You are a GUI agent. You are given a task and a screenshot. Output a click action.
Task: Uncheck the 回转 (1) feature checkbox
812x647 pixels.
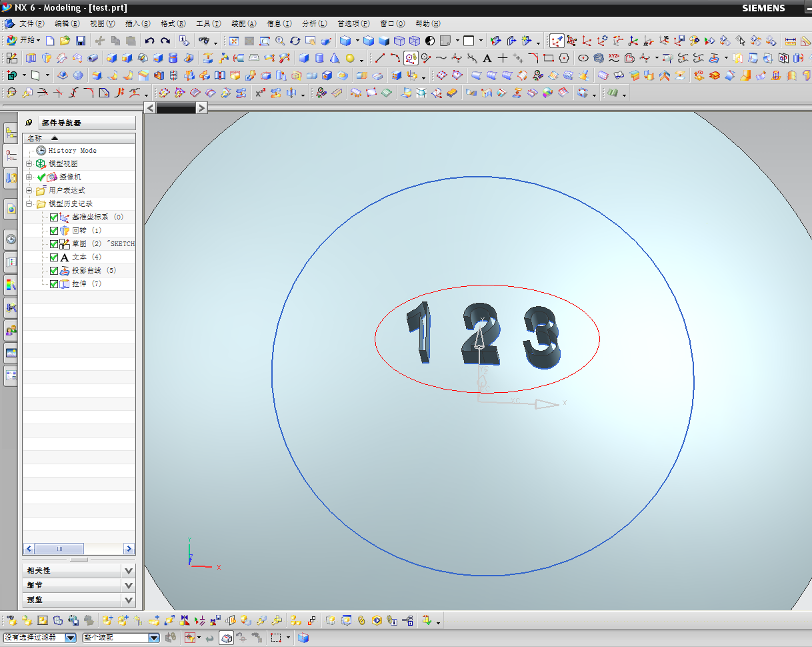point(55,231)
